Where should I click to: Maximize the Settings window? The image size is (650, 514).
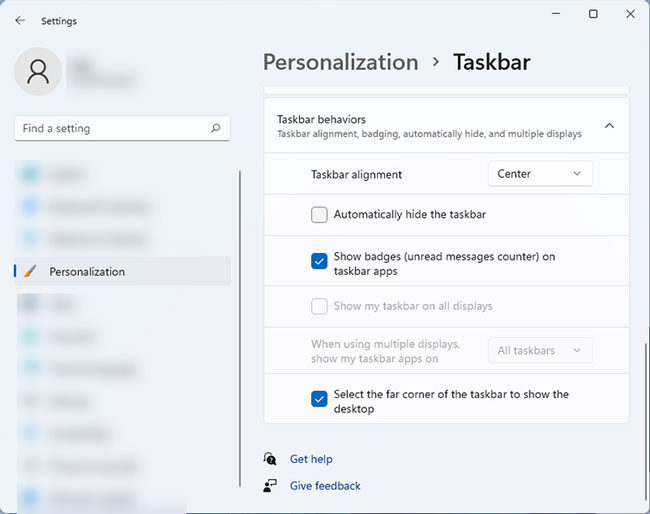(593, 14)
